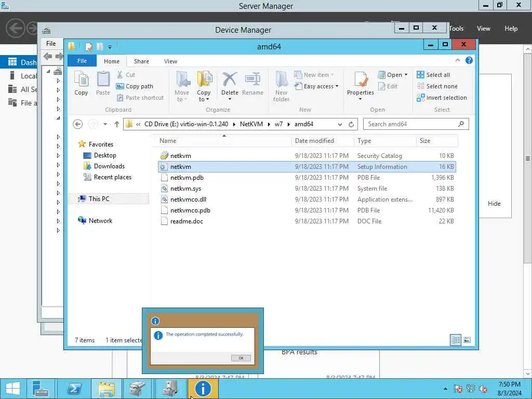Open the Windows Start button

pyautogui.click(x=12, y=389)
